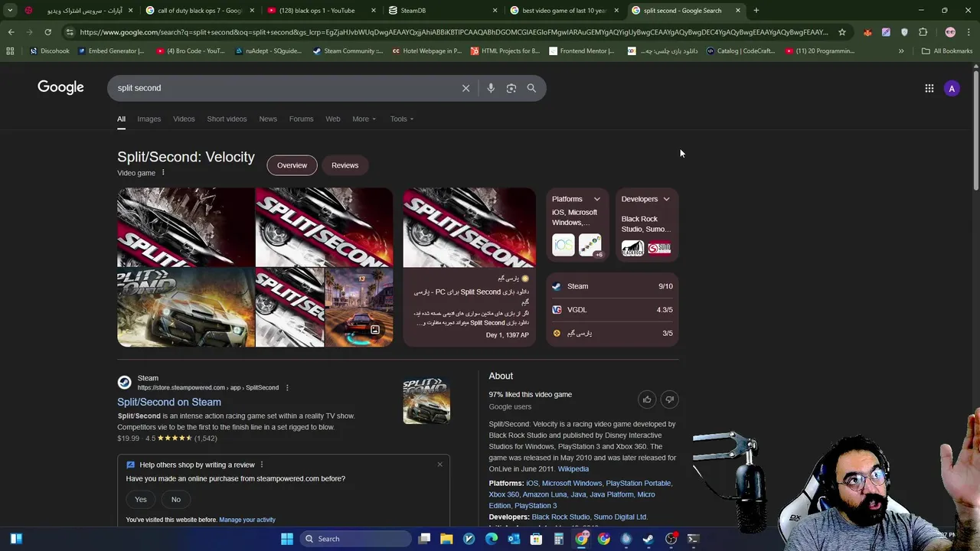Open Manage your activity link
Viewport: 980px width, 551px height.
[x=247, y=520]
